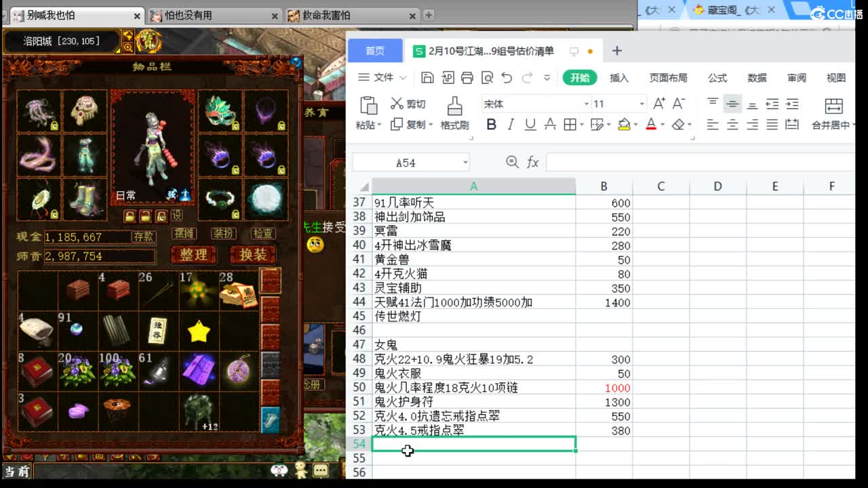Toggle left text alignment
This screenshot has width=868, height=488.
[713, 125]
